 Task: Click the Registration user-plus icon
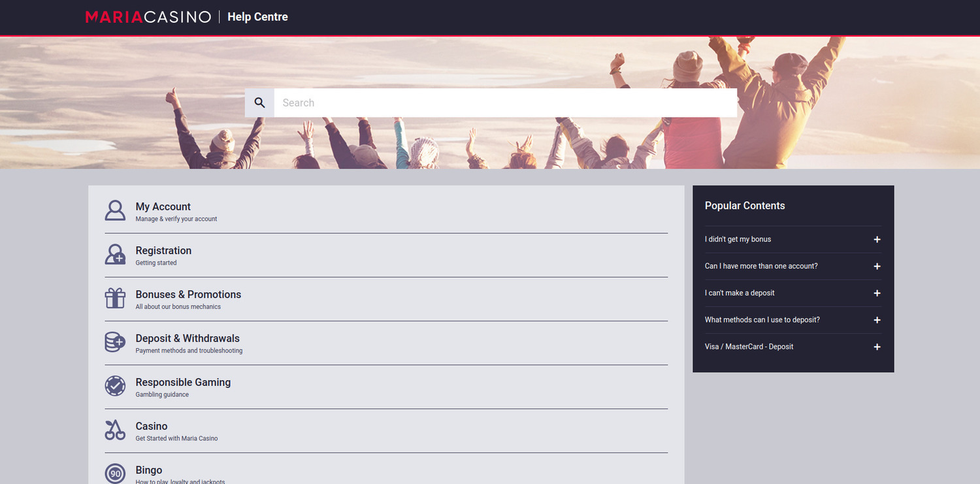pyautogui.click(x=115, y=254)
